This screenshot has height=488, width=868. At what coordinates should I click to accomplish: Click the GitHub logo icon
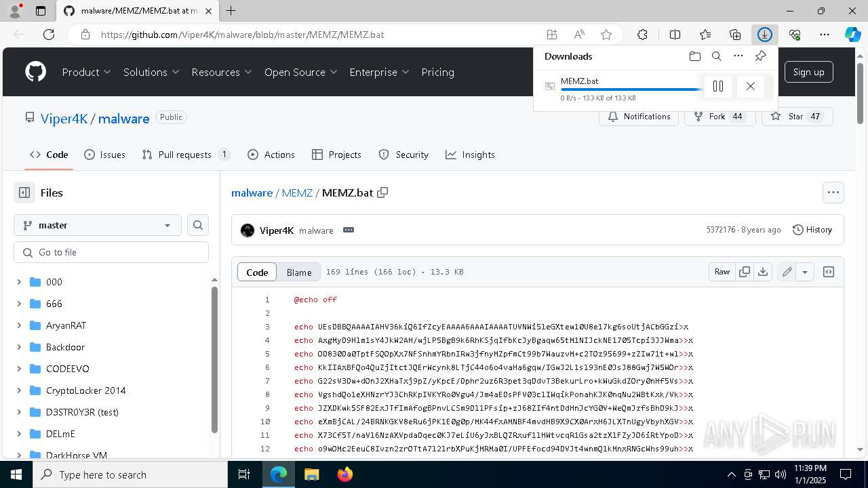coord(35,72)
